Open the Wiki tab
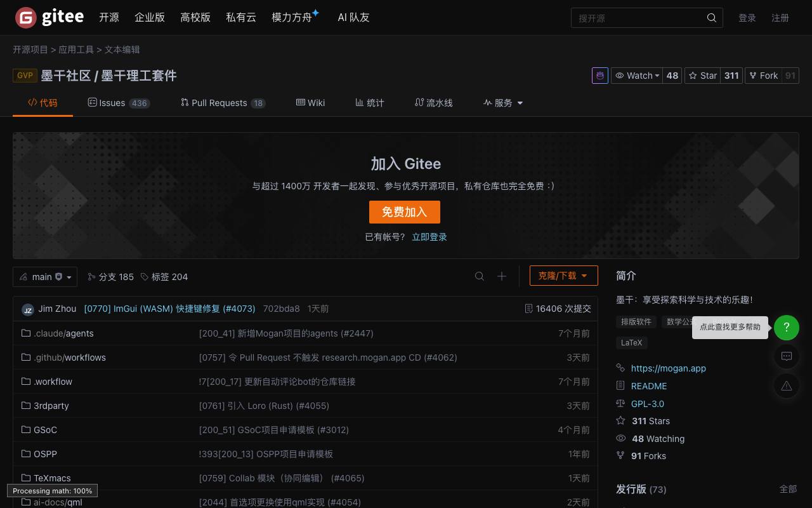This screenshot has height=508, width=812. tap(310, 103)
